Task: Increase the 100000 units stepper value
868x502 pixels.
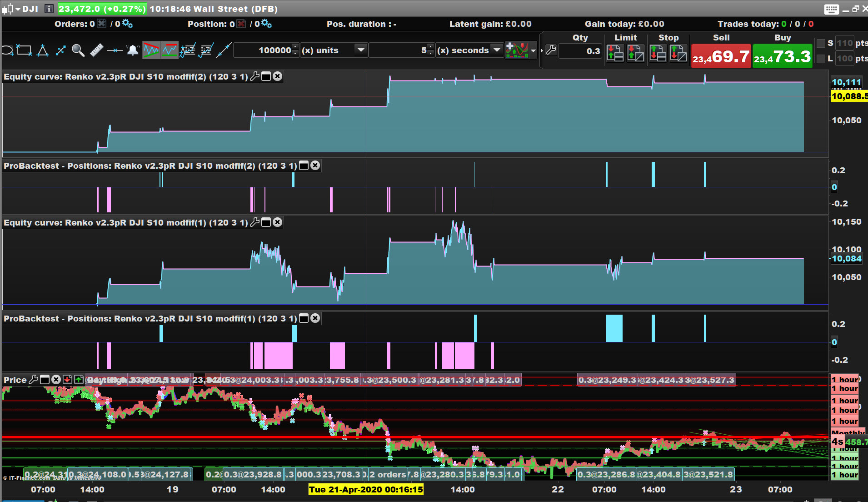Action: coord(295,47)
